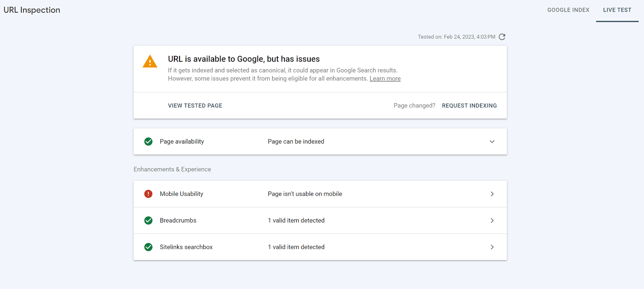Click the 'Sitelinks searchbox' label
The width and height of the screenshot is (644, 289).
[186, 247]
